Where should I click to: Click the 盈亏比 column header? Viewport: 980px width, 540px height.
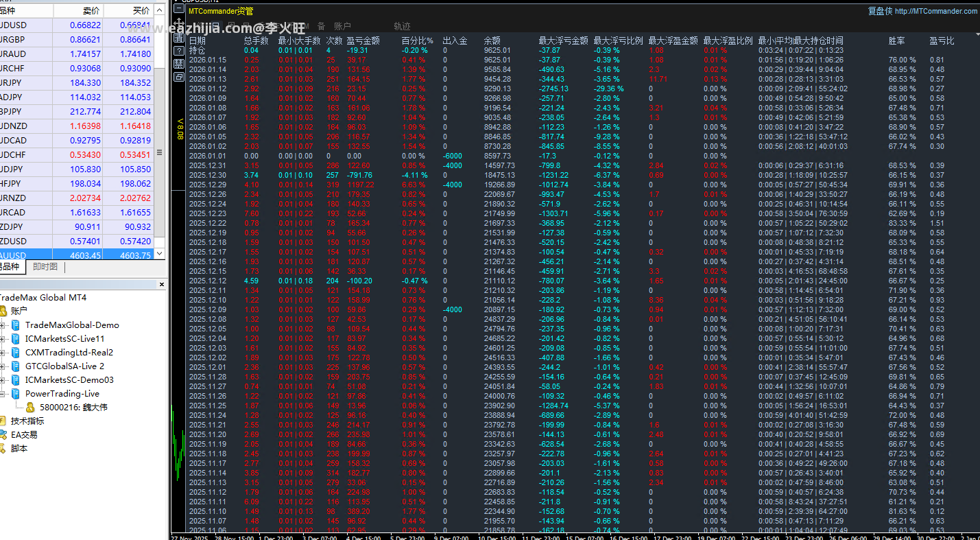coord(942,40)
